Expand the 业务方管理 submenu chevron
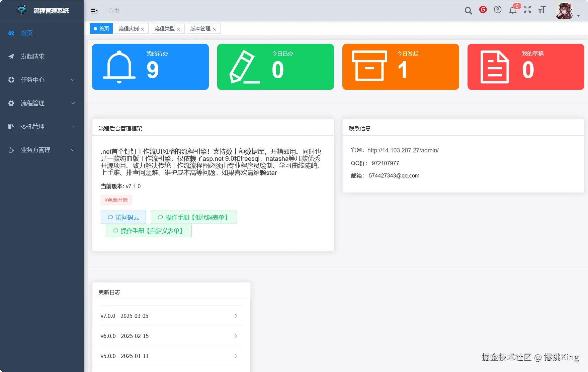The height and width of the screenshot is (372, 588). (73, 150)
